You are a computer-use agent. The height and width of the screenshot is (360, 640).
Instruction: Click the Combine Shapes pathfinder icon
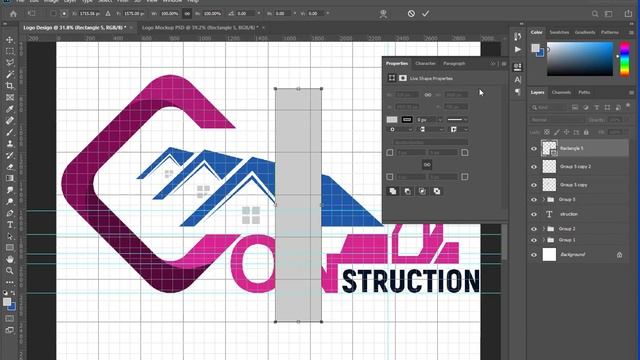(393, 191)
